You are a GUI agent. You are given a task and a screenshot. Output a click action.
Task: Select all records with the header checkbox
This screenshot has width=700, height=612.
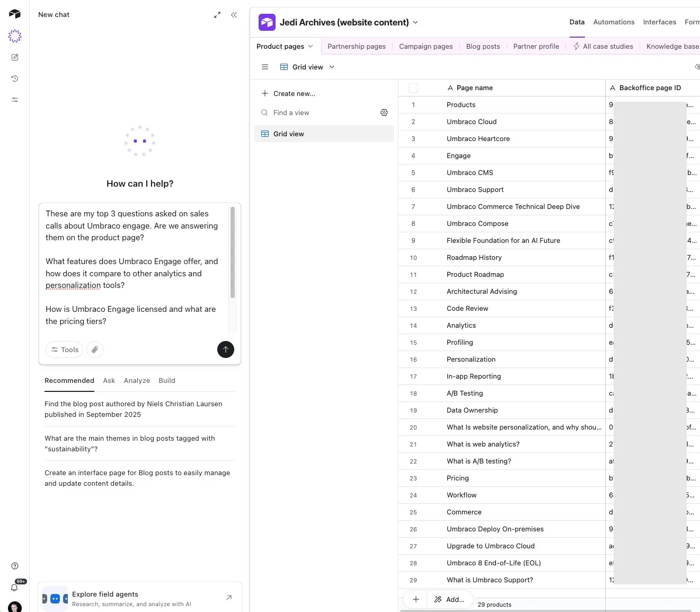pos(413,88)
